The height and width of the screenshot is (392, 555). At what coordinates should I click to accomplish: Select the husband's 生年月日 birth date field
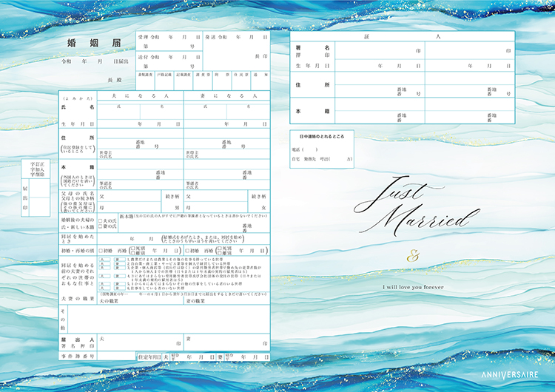pos(141,124)
